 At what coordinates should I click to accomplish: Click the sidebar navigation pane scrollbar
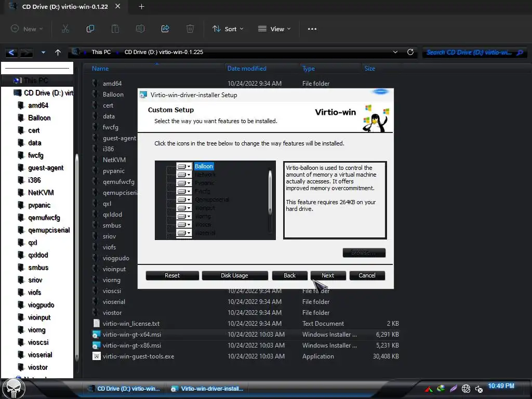[x=77, y=258]
